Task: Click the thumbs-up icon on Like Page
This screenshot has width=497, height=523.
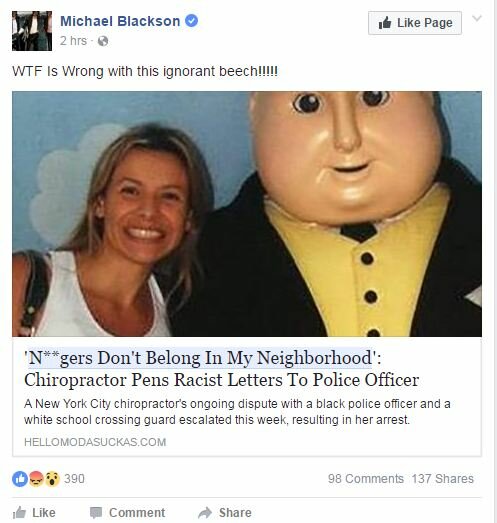Action: click(x=385, y=23)
